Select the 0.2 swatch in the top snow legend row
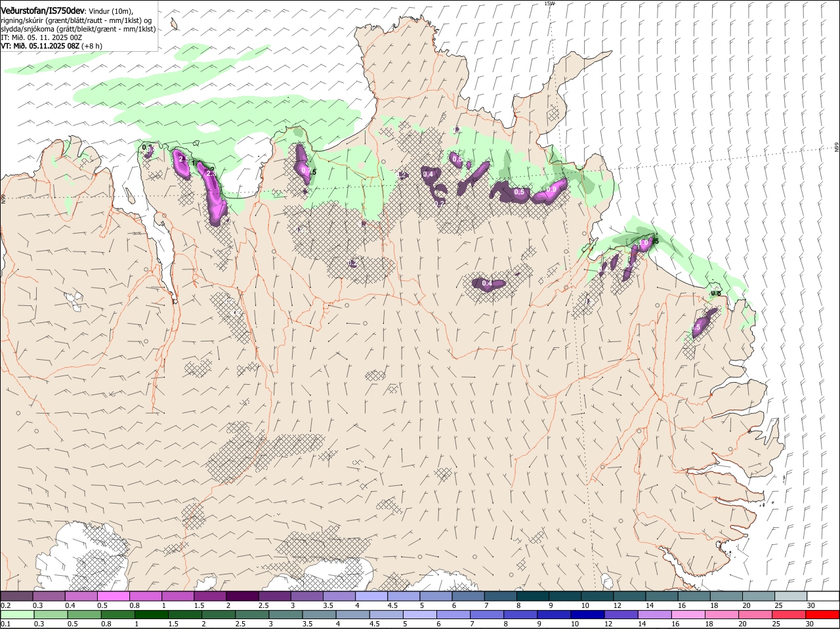This screenshot has width=840, height=629. 16,596
